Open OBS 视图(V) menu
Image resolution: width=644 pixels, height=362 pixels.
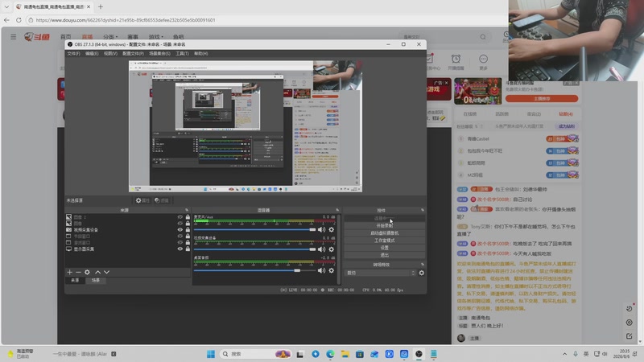[110, 53]
